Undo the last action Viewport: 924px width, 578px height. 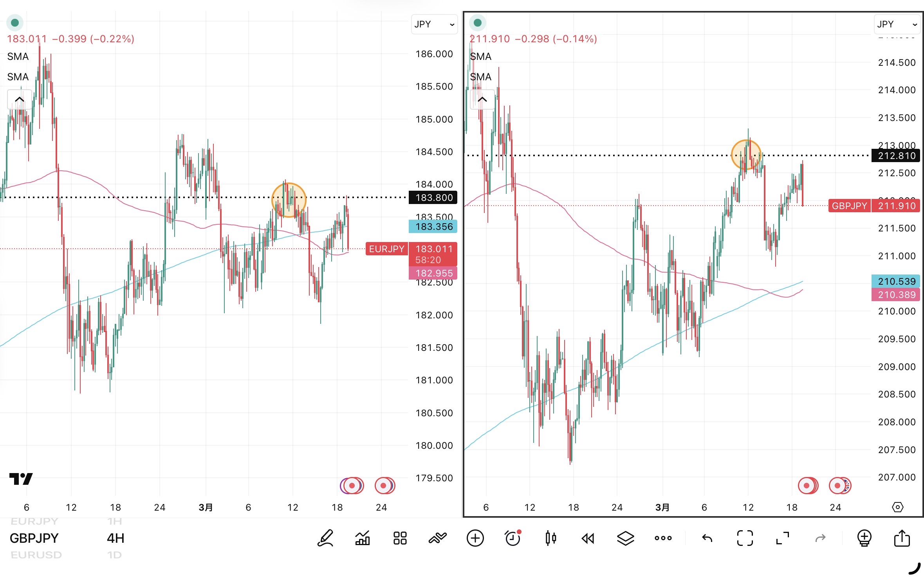707,538
